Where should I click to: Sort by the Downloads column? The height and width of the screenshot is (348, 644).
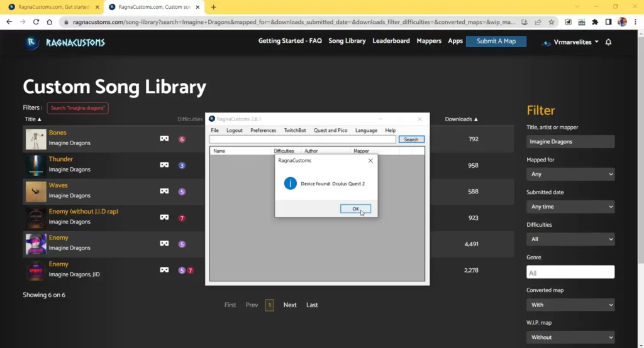[461, 119]
